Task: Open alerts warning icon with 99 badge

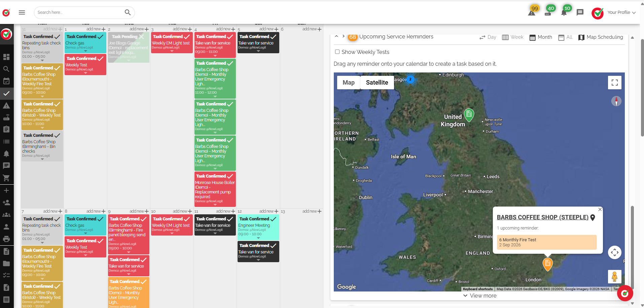Action: coord(532,13)
